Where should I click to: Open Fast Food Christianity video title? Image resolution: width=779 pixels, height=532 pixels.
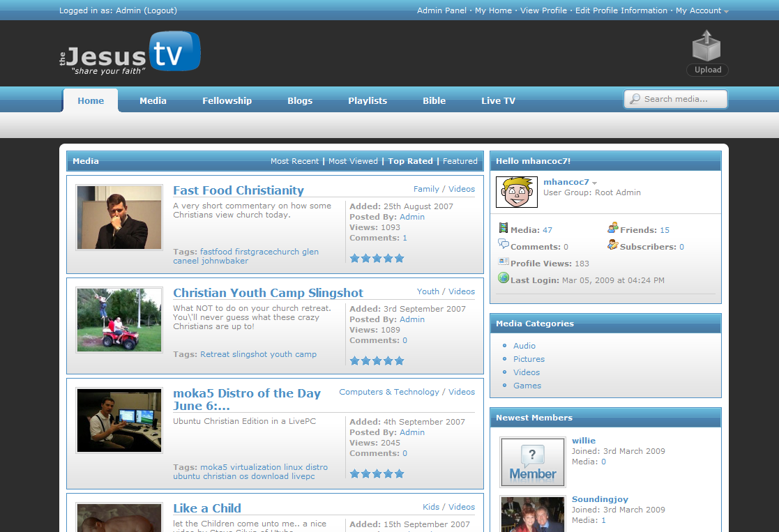point(239,190)
